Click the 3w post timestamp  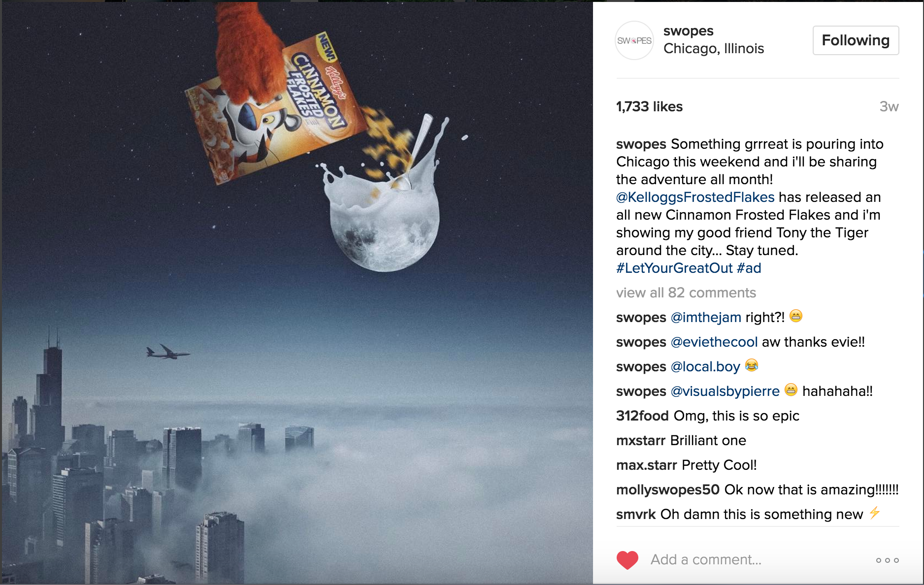[x=889, y=106]
